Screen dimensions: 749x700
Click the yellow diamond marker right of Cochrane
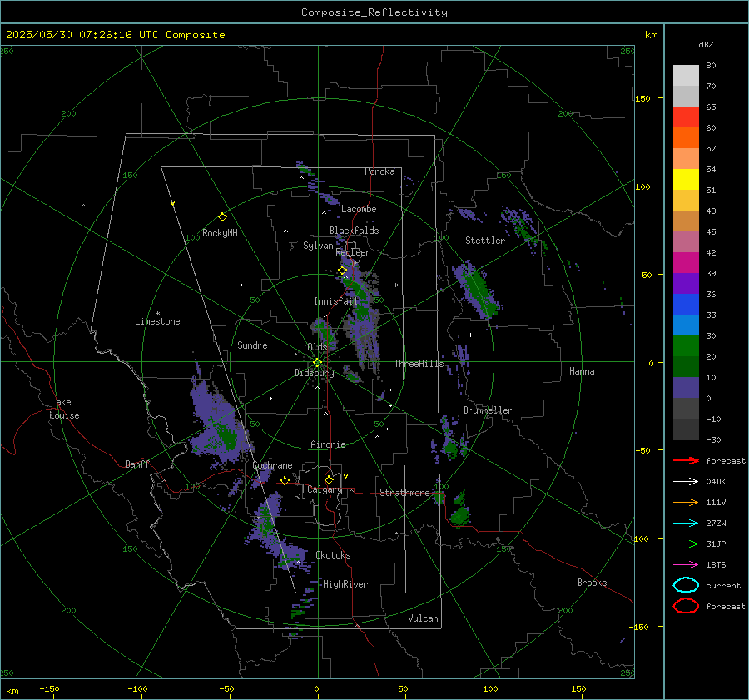point(285,481)
